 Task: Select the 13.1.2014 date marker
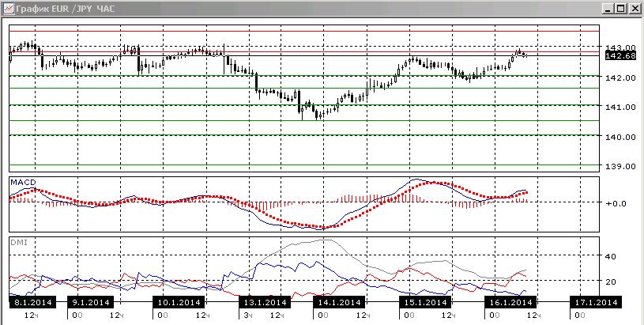click(x=265, y=302)
